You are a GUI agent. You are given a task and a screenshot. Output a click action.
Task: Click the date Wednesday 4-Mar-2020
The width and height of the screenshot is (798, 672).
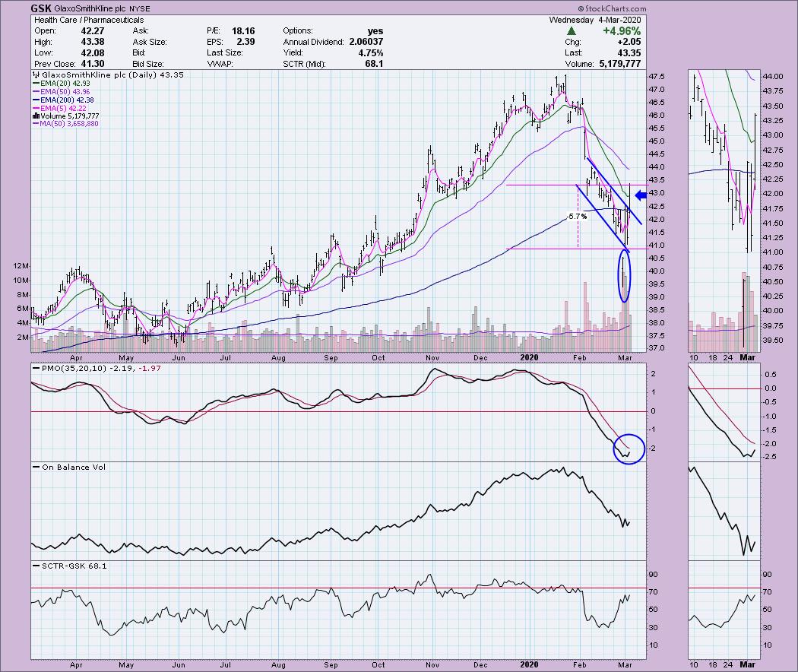pos(595,20)
